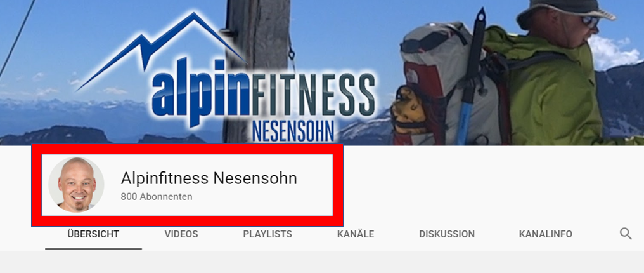Click the hiker's gray sun hat
Screen dimensions: 644x273
coord(565,13)
